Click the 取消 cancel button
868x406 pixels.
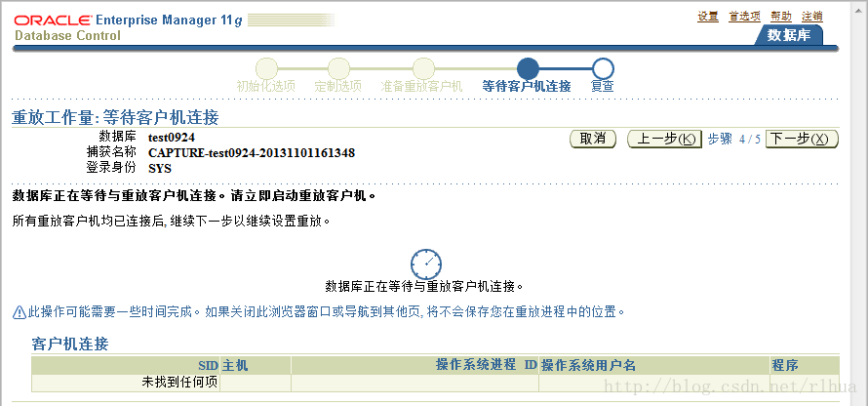point(593,139)
